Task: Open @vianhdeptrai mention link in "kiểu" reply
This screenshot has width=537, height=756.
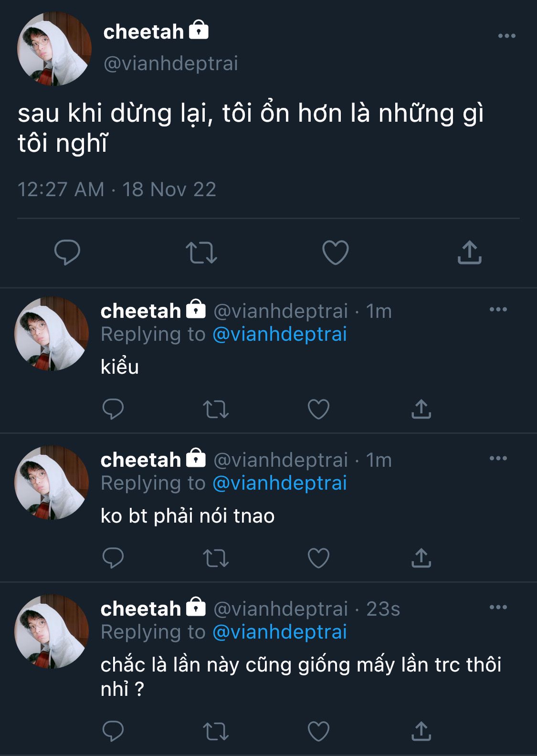Action: [x=279, y=334]
